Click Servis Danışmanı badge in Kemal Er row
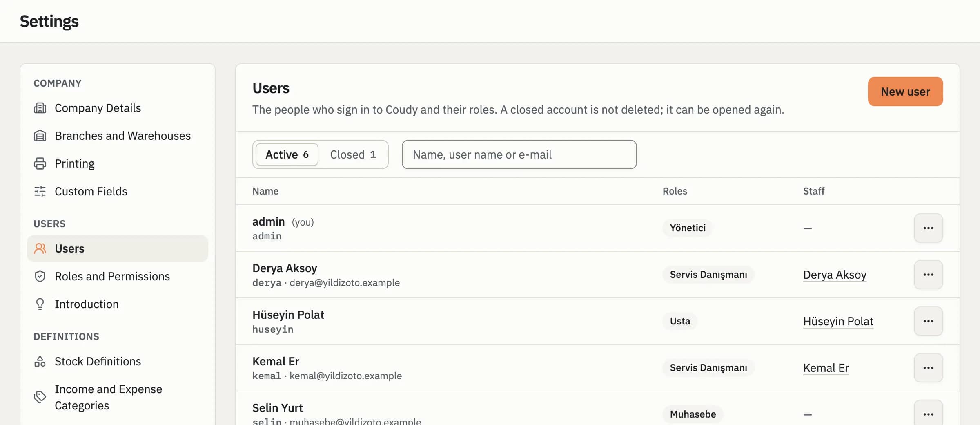Image resolution: width=980 pixels, height=425 pixels. (x=708, y=368)
